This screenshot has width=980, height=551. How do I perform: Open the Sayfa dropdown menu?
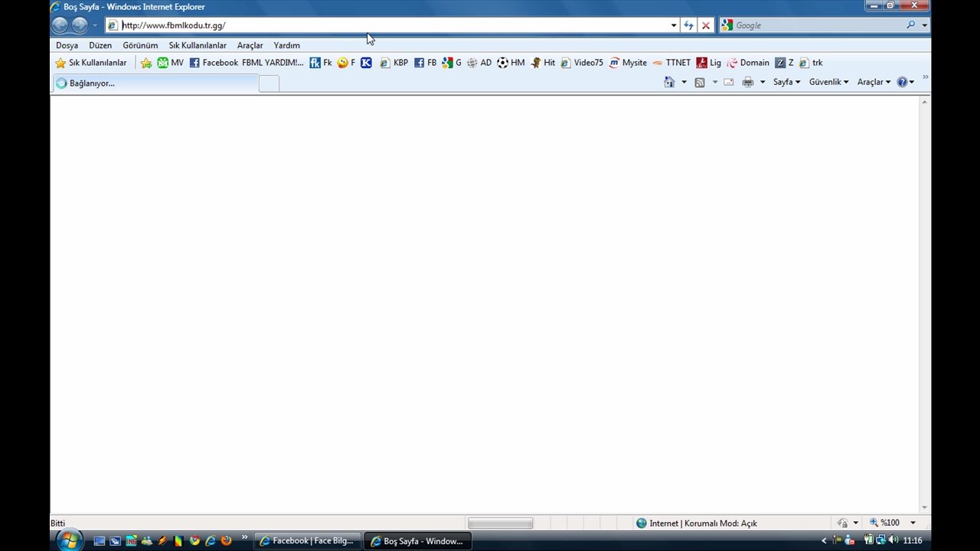tap(786, 82)
